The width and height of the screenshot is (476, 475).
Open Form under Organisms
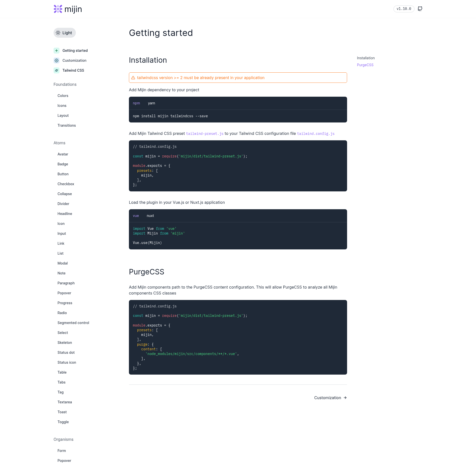click(62, 451)
